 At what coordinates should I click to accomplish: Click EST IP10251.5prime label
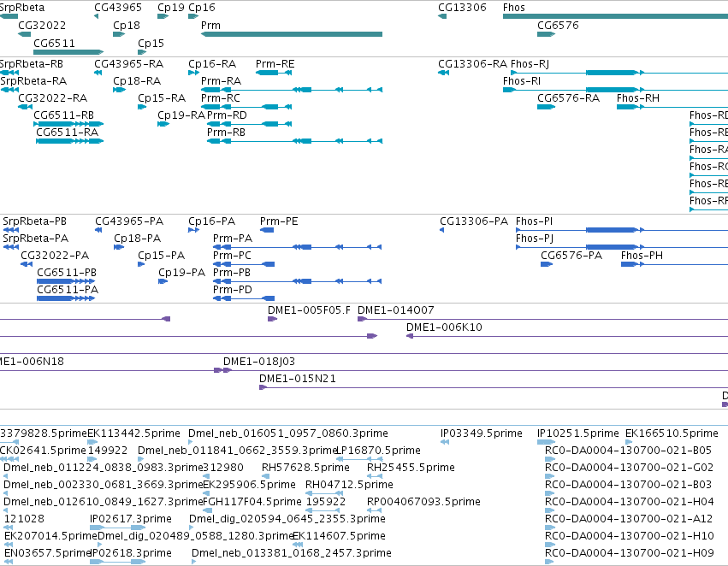pyautogui.click(x=578, y=434)
